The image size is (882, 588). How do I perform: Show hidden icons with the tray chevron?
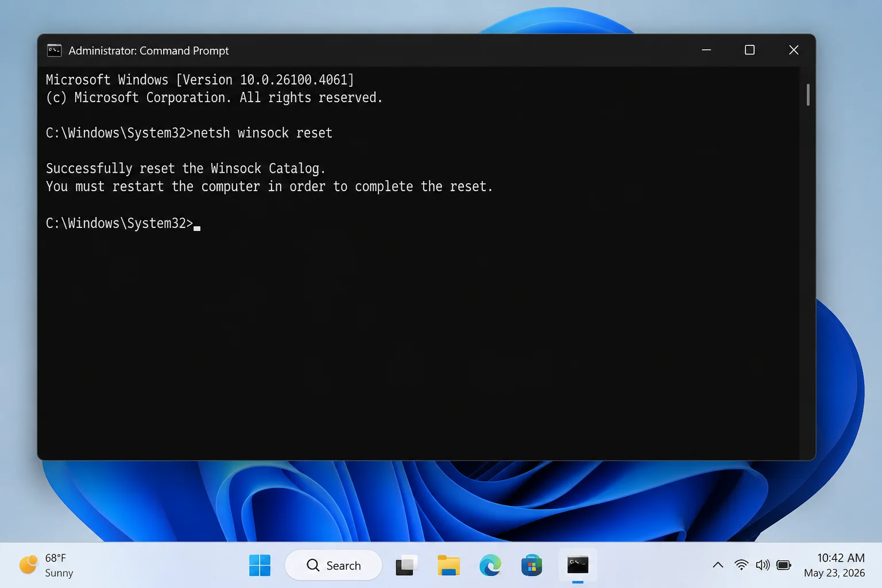718,565
